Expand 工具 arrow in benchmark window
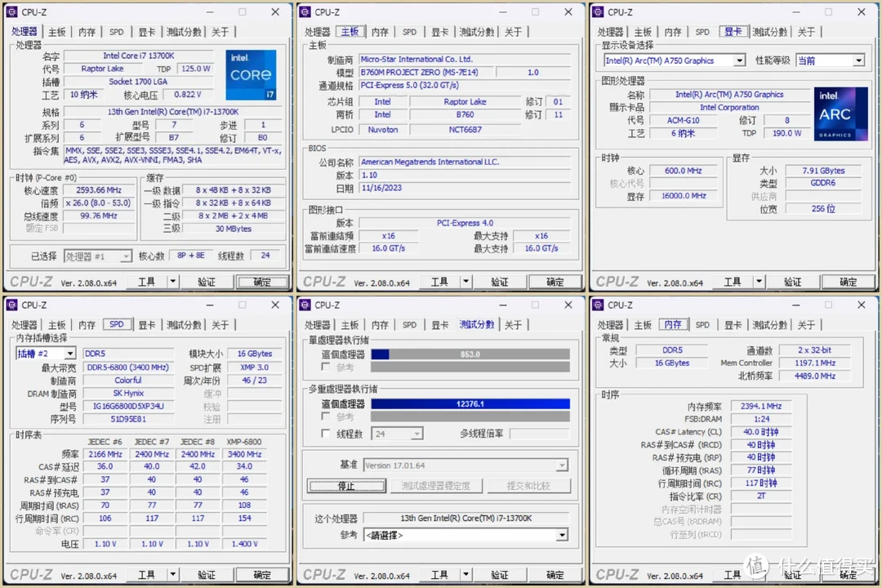 point(465,574)
